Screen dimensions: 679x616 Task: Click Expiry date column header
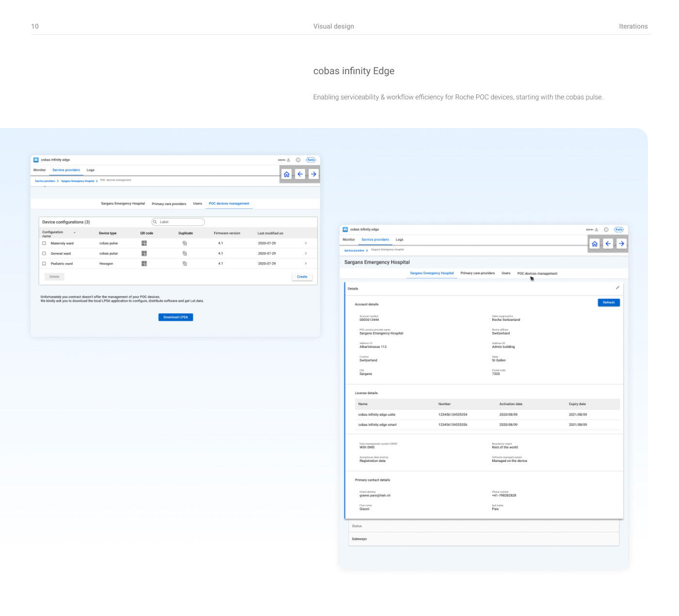(x=577, y=404)
